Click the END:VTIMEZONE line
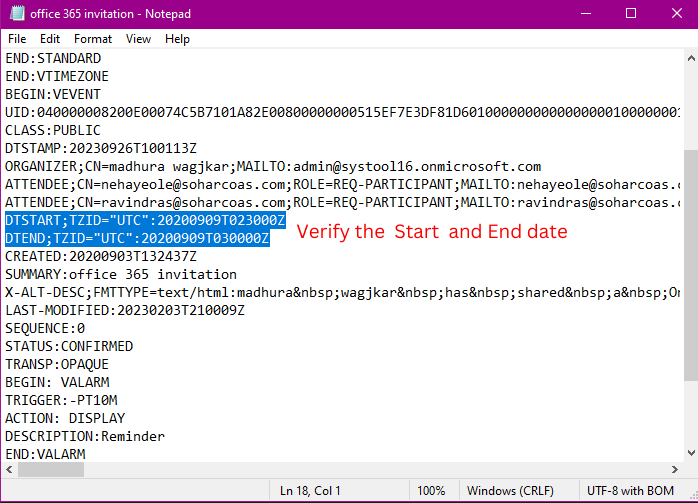The width and height of the screenshot is (698, 503). (x=57, y=76)
